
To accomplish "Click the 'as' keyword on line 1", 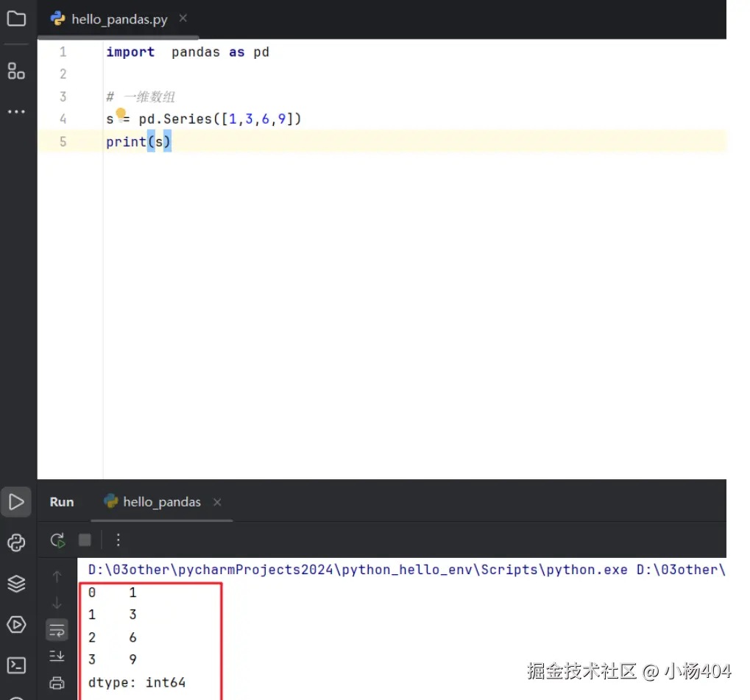I will click(x=237, y=52).
